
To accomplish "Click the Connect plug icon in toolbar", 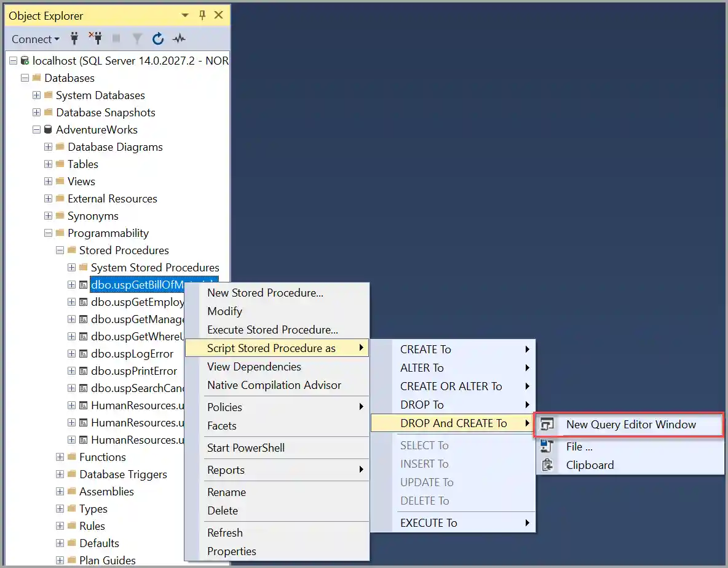I will (x=74, y=39).
